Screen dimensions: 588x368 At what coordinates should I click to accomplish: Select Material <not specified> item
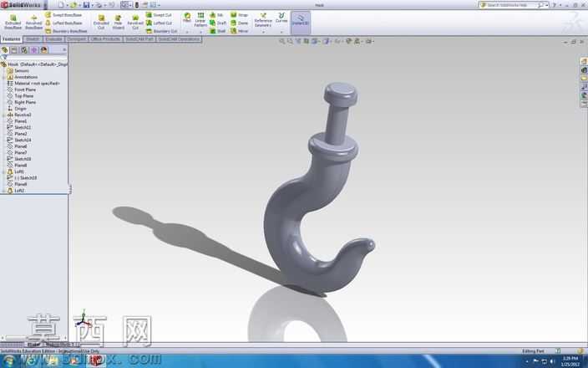tap(33, 84)
